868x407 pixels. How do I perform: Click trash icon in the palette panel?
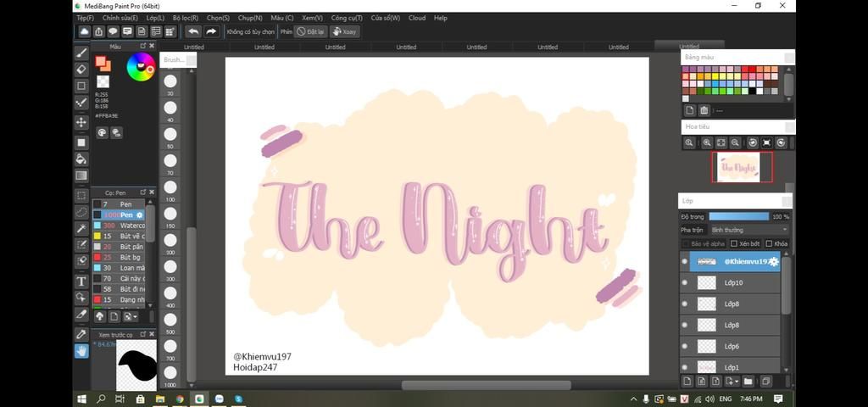704,110
